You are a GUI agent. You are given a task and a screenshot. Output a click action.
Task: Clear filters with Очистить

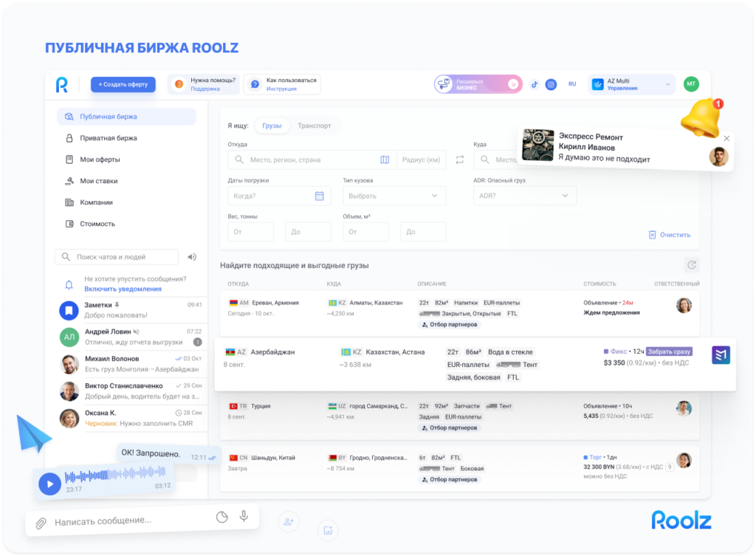[x=669, y=235]
